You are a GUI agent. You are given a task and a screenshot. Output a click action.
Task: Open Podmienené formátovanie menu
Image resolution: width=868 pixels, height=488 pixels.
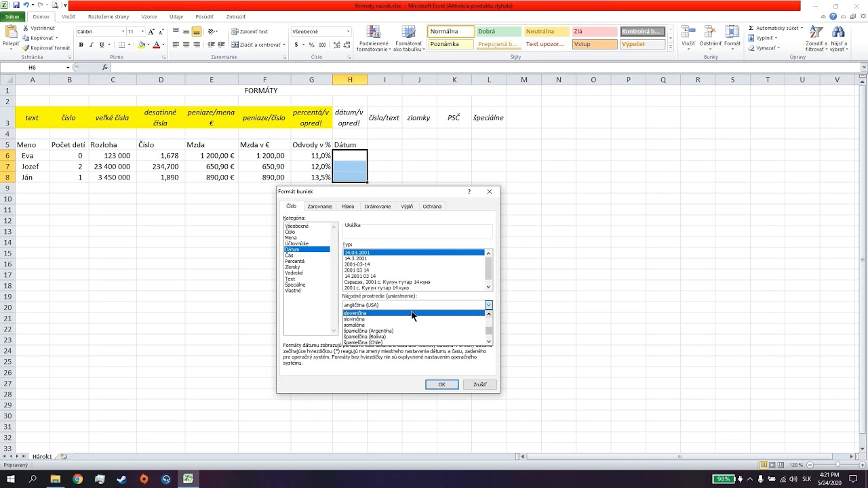coord(373,39)
